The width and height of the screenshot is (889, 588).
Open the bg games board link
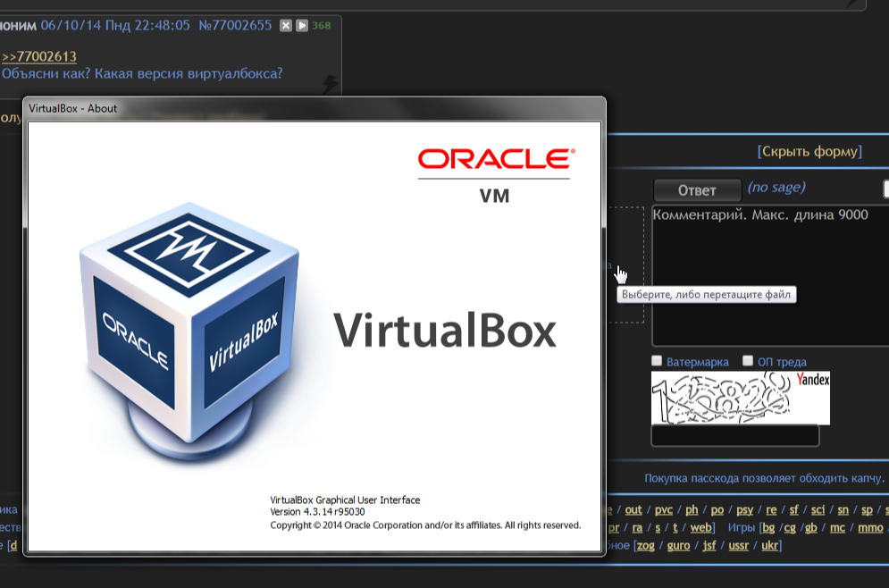[768, 528]
